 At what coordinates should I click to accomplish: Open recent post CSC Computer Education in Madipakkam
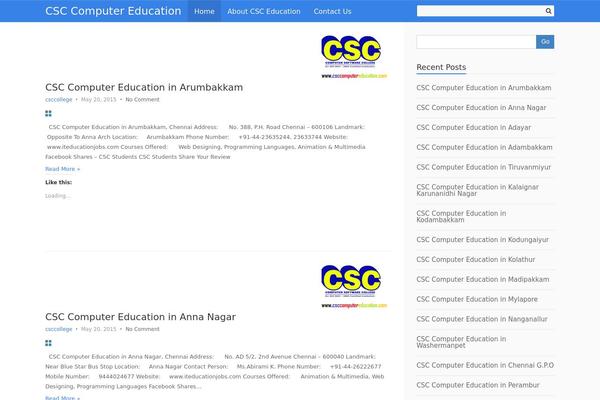point(483,279)
